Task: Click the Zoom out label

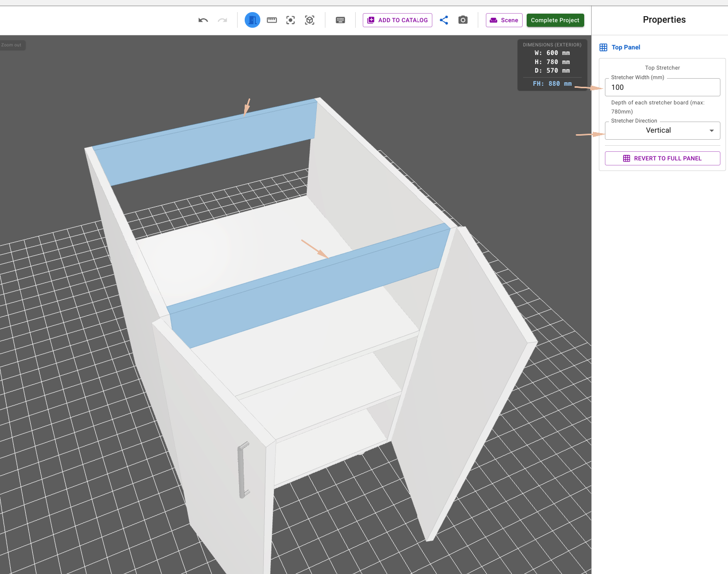Action: tap(12, 45)
